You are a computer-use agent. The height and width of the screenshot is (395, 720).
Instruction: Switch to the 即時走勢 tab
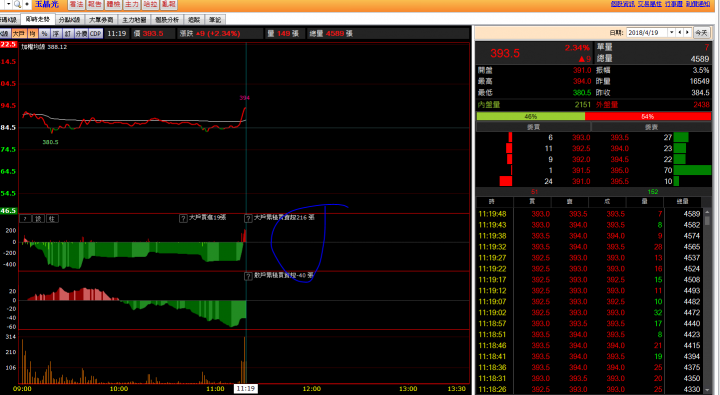coord(38,19)
